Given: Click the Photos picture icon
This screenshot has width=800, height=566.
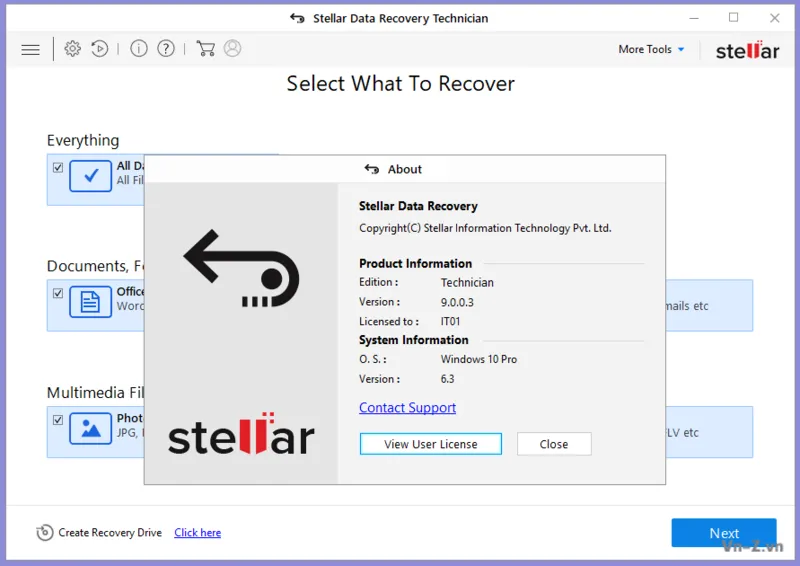Looking at the screenshot, I should (x=90, y=428).
